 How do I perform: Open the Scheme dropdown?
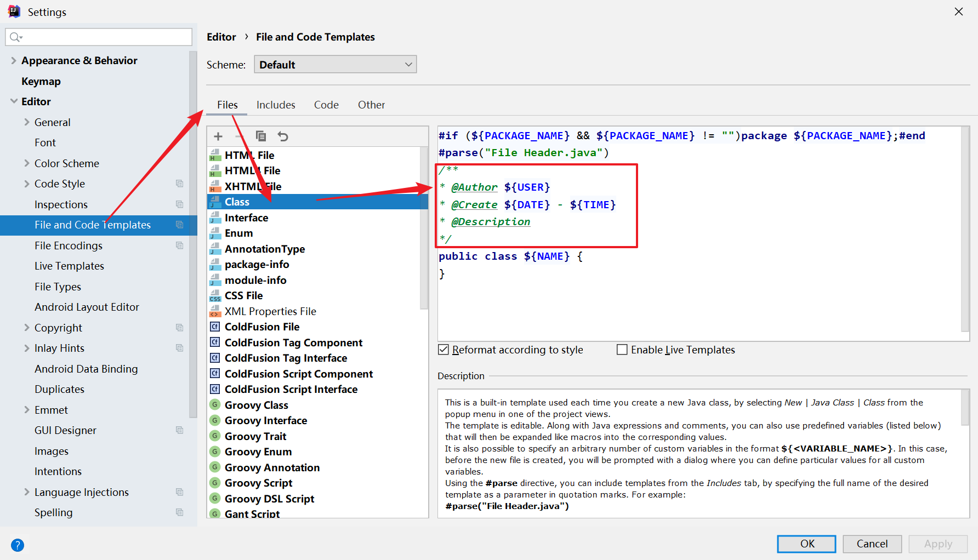point(335,65)
